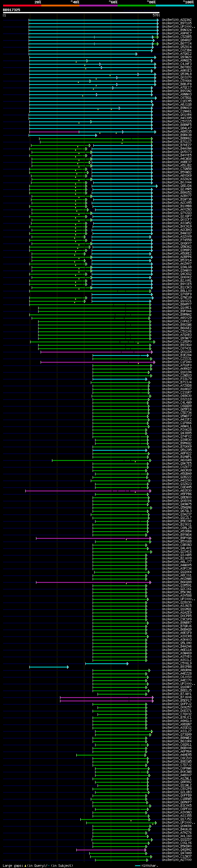Click hit label UniRef100_A4S395
This screenshot has height=868, width=197.
click(x=177, y=118)
